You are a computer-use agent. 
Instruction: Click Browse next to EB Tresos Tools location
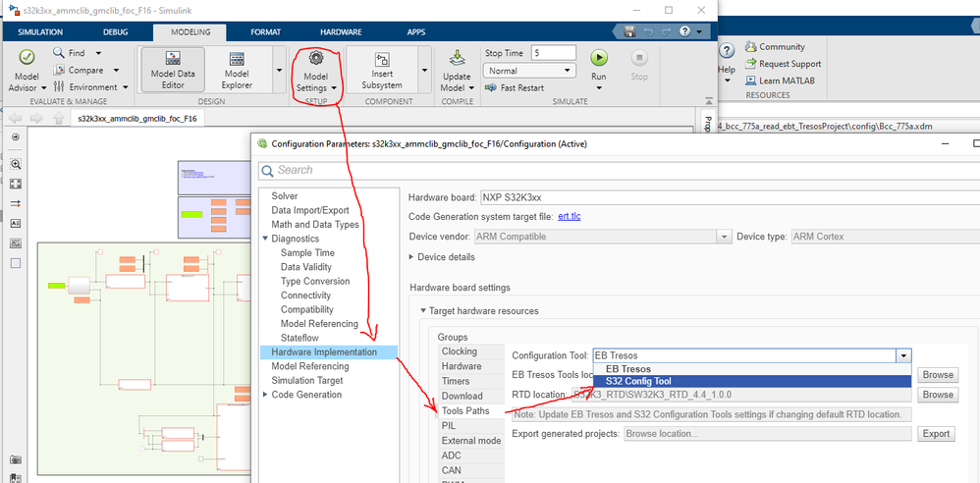pyautogui.click(x=938, y=375)
